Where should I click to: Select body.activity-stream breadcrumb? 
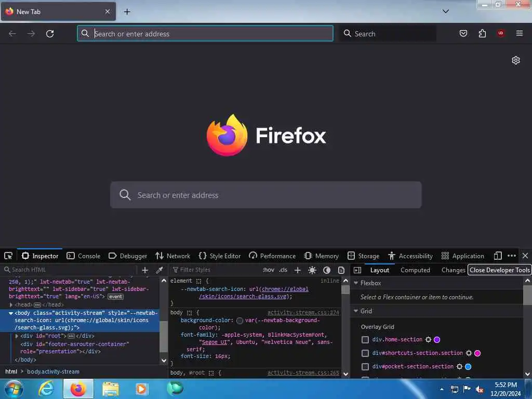click(54, 371)
